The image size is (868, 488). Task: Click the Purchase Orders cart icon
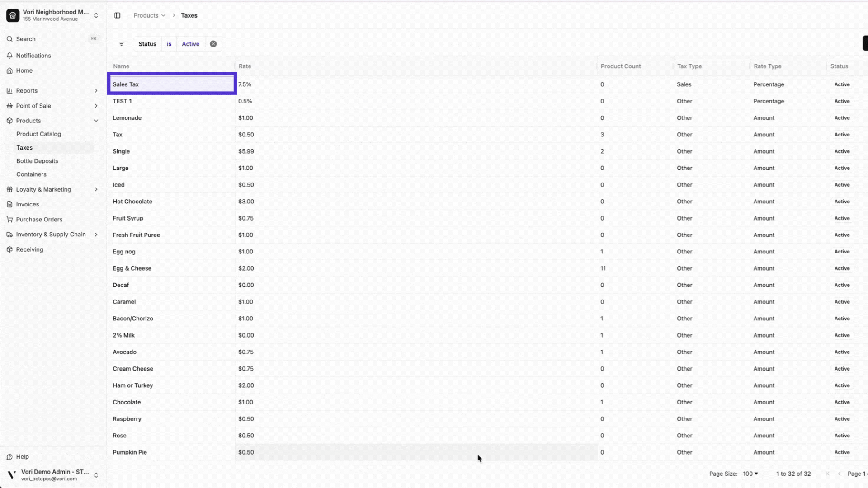pos(9,219)
